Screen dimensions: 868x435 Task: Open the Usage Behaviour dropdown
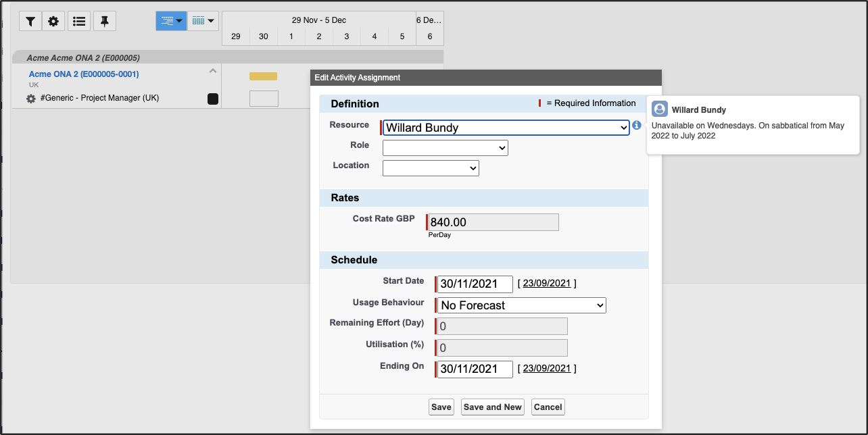click(522, 305)
